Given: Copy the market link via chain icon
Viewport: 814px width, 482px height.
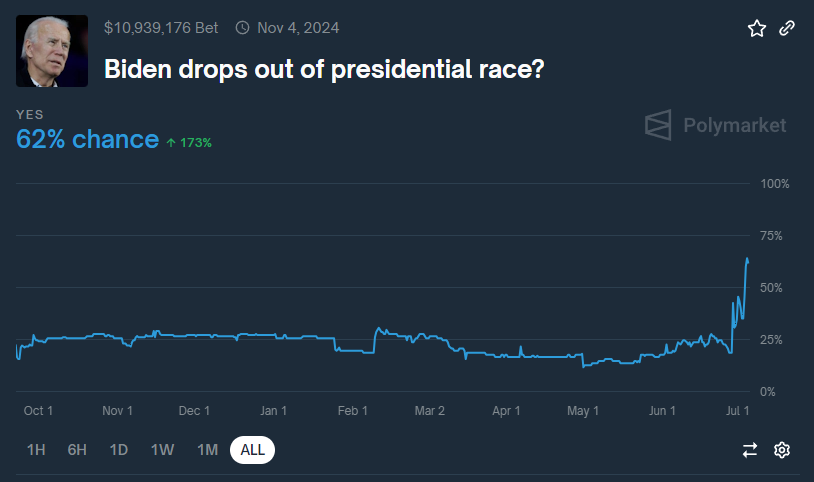Looking at the screenshot, I should click(x=787, y=28).
